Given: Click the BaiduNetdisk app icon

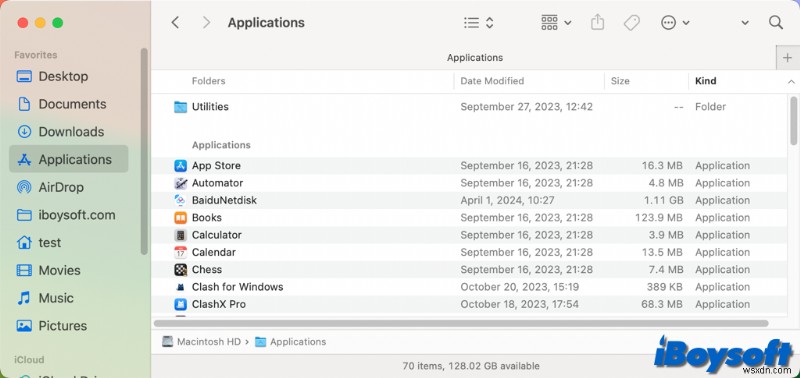Looking at the screenshot, I should pos(180,200).
